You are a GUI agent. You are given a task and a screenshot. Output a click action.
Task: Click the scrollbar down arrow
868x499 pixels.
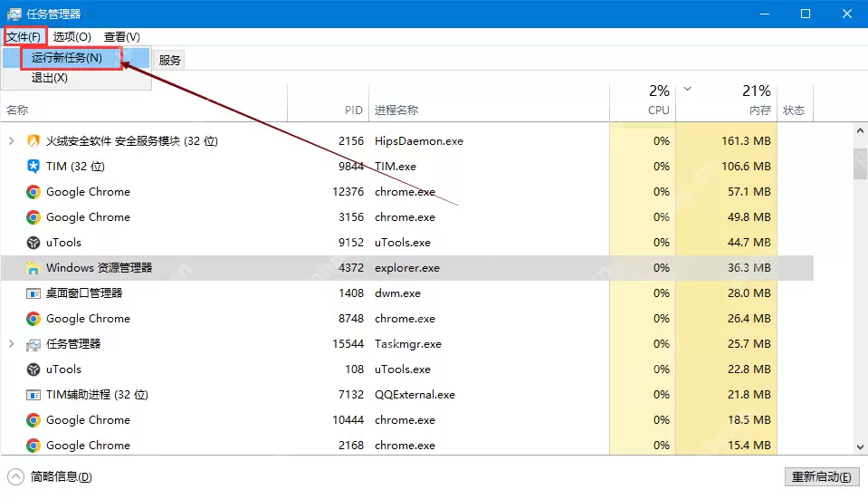click(860, 447)
